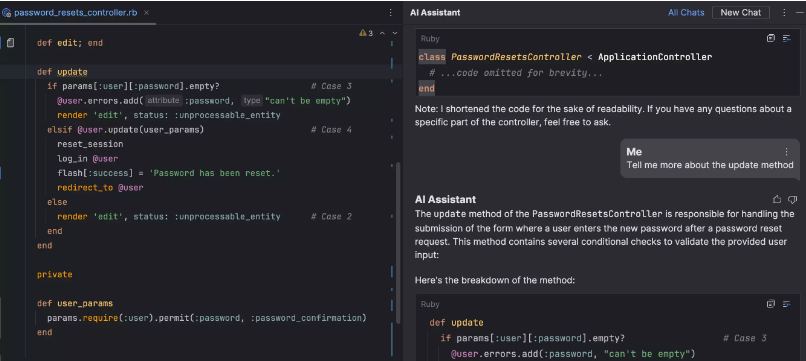Click the class PasswordResetsController line in the chat
This screenshot has width=806, height=361.
click(565, 57)
